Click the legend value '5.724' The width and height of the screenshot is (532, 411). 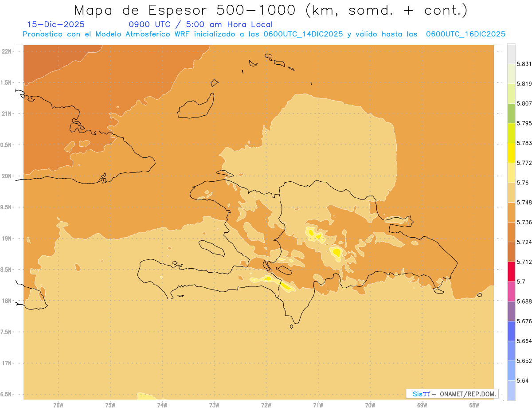(x=524, y=242)
